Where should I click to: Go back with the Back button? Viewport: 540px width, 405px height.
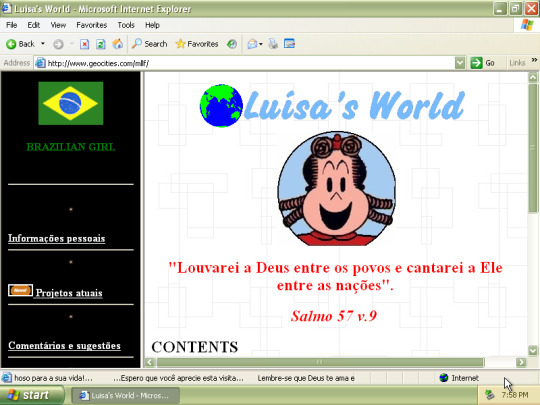tap(20, 44)
